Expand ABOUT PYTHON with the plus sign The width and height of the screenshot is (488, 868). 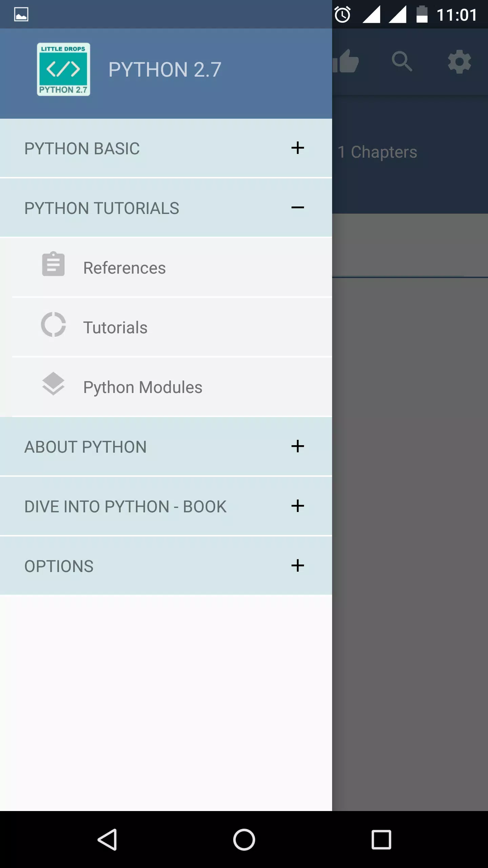[x=298, y=446]
